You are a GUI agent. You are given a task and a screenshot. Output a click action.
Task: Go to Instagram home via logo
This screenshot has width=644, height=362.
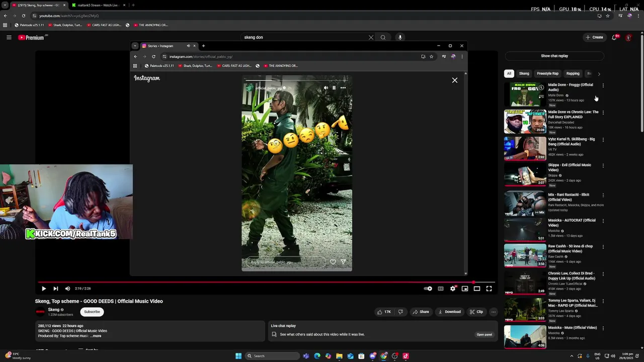147,78
